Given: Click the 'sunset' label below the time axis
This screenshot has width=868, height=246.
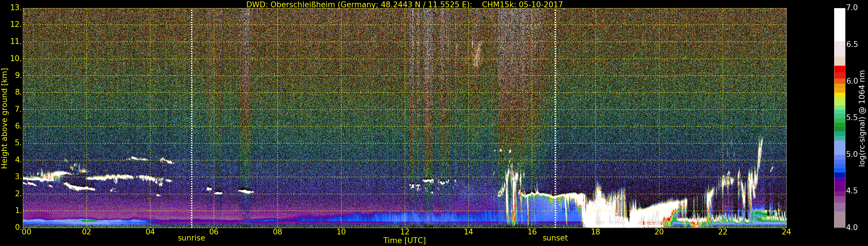Looking at the screenshot, I should click(x=555, y=238).
